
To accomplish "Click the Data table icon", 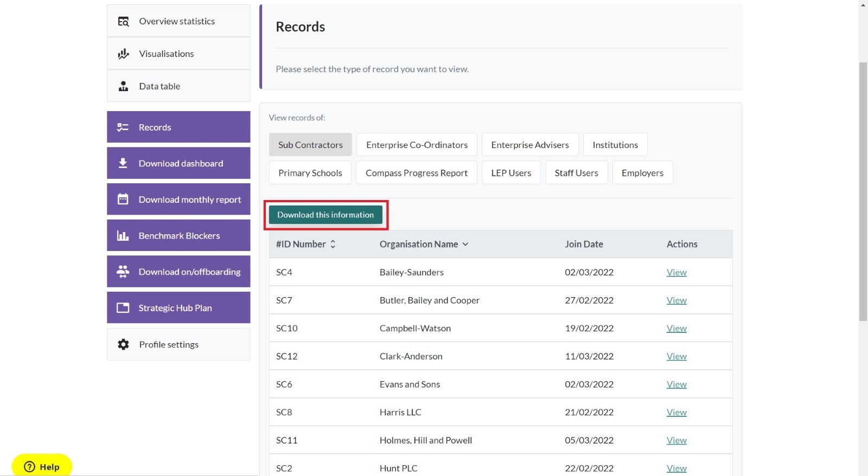I will [x=123, y=86].
